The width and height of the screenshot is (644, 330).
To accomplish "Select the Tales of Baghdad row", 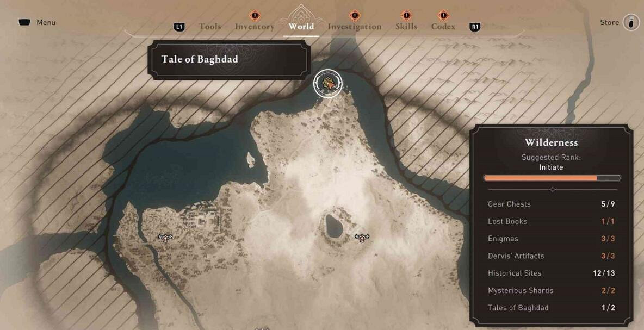I will pyautogui.click(x=551, y=307).
